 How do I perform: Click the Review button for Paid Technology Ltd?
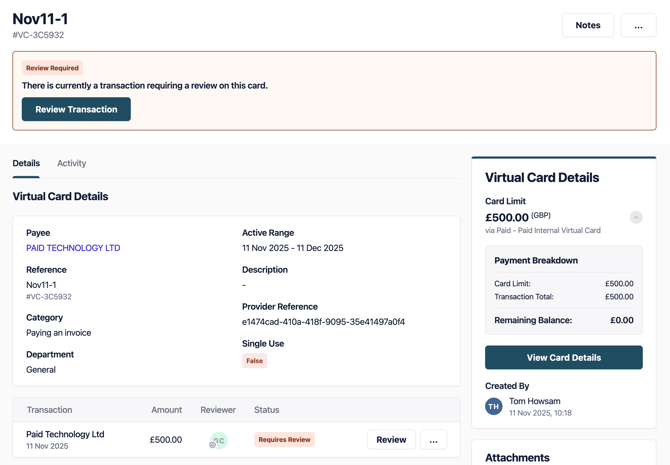[x=391, y=440]
